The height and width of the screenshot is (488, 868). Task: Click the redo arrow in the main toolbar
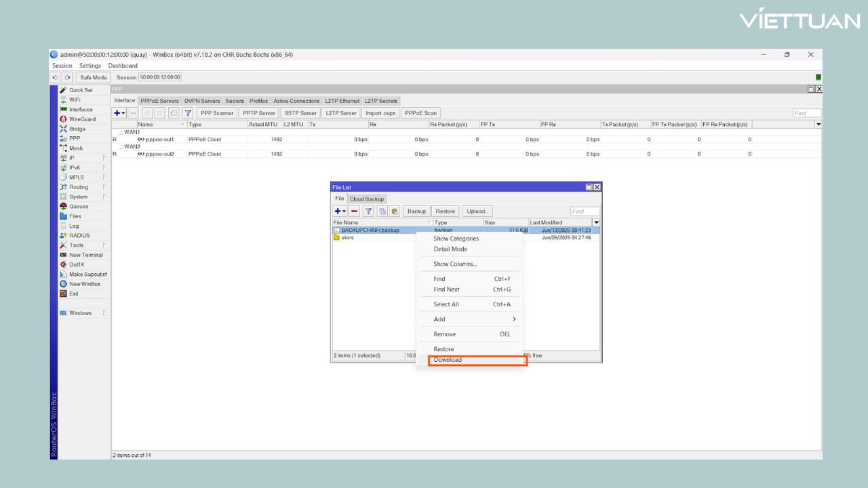(x=67, y=77)
